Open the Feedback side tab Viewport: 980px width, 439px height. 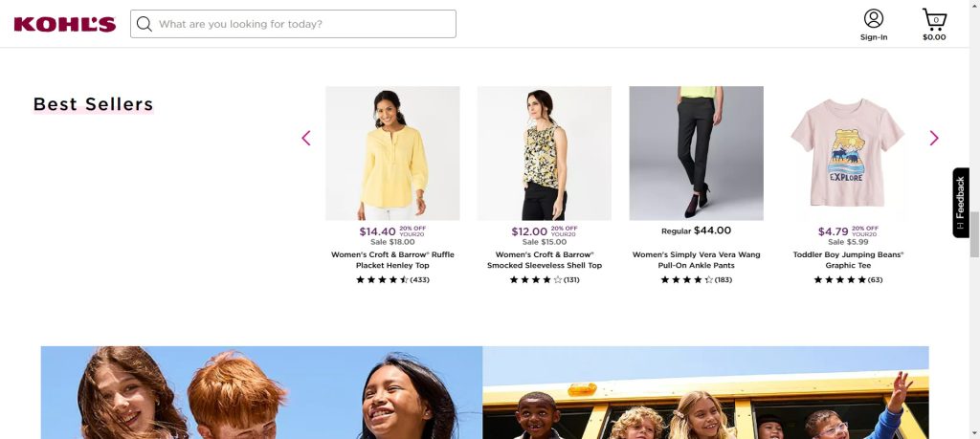(x=960, y=202)
